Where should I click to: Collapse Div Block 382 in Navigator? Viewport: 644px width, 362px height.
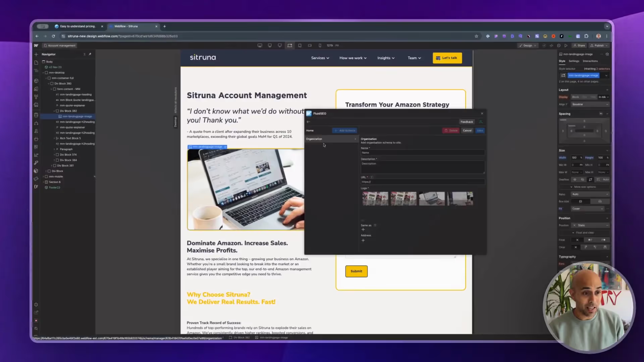tap(54, 111)
